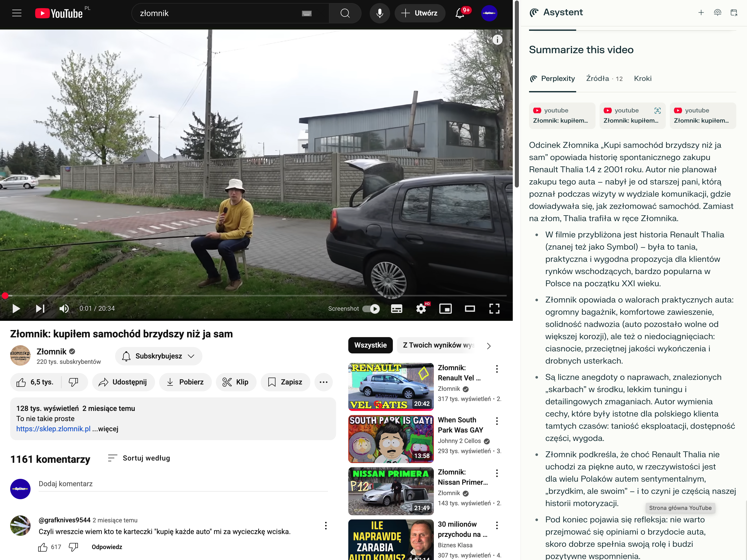Like the grafknives9544 comment
Viewport: 747px width, 560px height.
(x=43, y=547)
